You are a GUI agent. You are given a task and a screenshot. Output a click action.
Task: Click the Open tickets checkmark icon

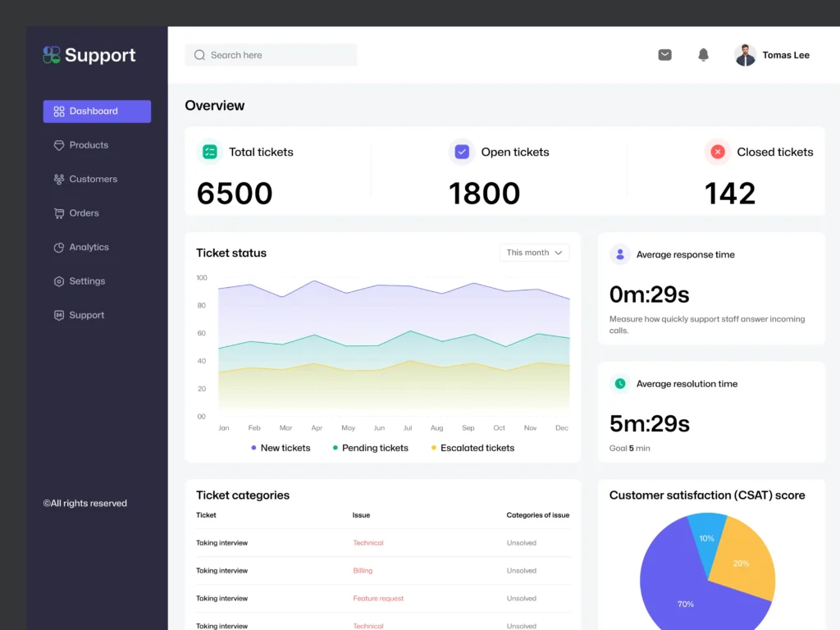point(462,152)
